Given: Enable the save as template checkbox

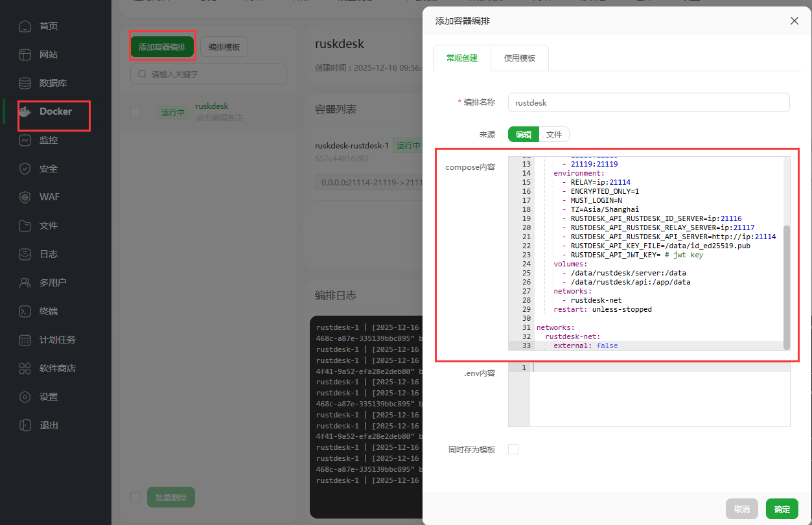Looking at the screenshot, I should 513,449.
